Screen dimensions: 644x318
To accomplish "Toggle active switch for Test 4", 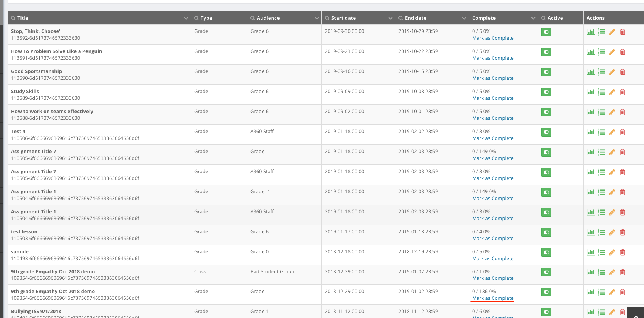I will (546, 132).
